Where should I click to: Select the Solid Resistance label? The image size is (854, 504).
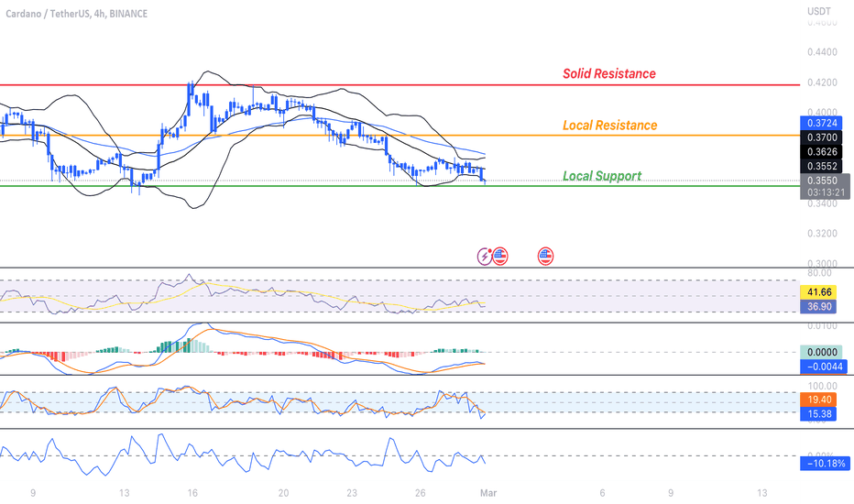(609, 73)
